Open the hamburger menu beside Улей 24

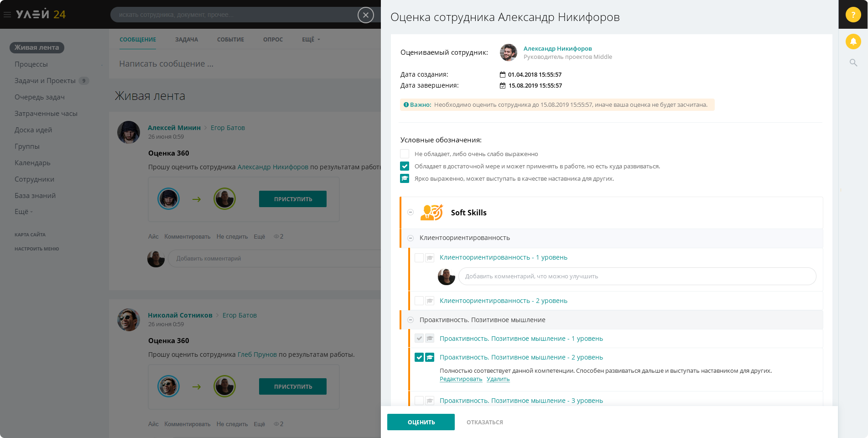(x=7, y=15)
